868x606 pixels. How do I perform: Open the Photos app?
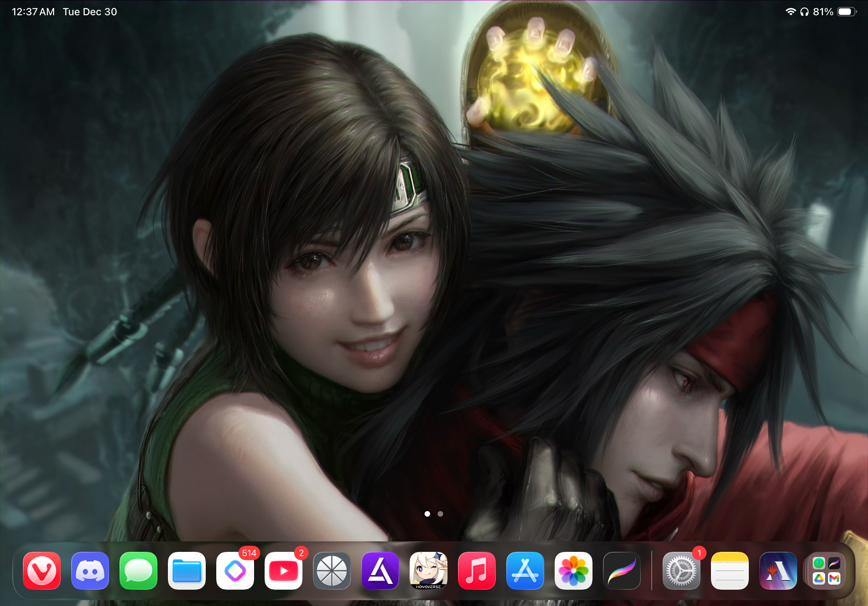coord(574,570)
